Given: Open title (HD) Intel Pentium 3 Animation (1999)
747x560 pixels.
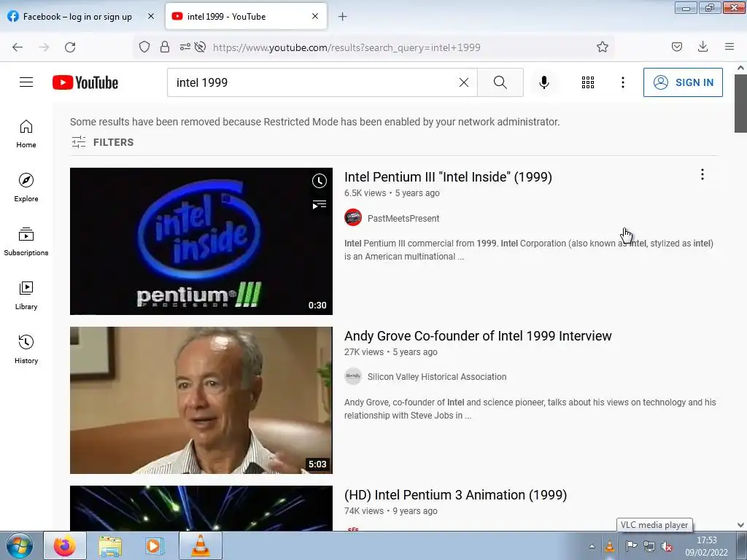Looking at the screenshot, I should [x=455, y=495].
